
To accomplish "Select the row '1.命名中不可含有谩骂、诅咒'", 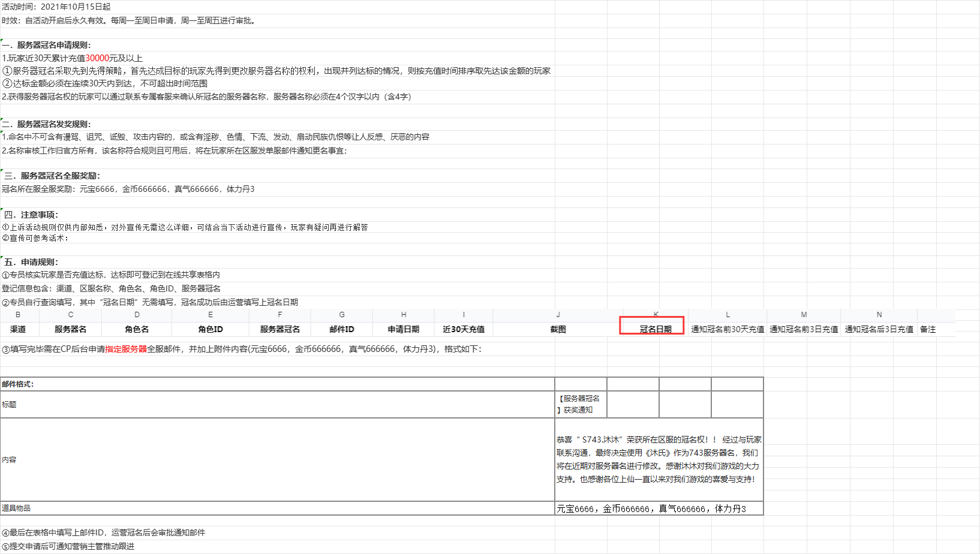I will click(x=216, y=137).
